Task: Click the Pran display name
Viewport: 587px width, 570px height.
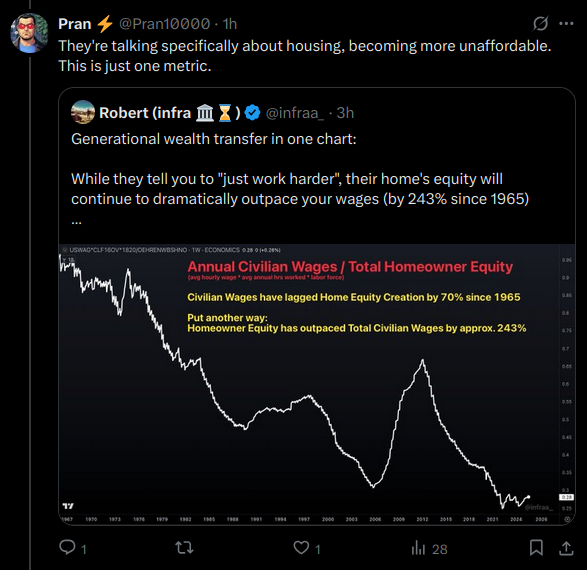Action: click(x=75, y=24)
